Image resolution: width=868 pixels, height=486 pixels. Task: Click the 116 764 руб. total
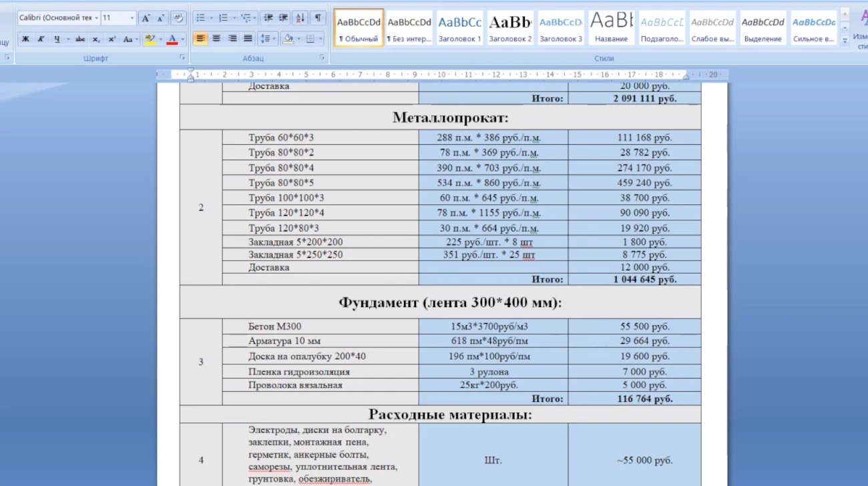645,399
